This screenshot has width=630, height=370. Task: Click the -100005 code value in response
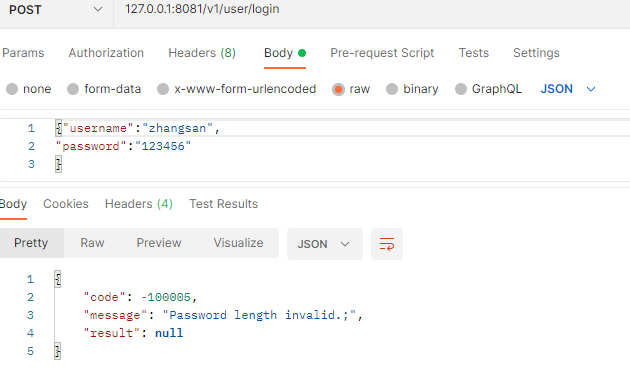pos(166,297)
